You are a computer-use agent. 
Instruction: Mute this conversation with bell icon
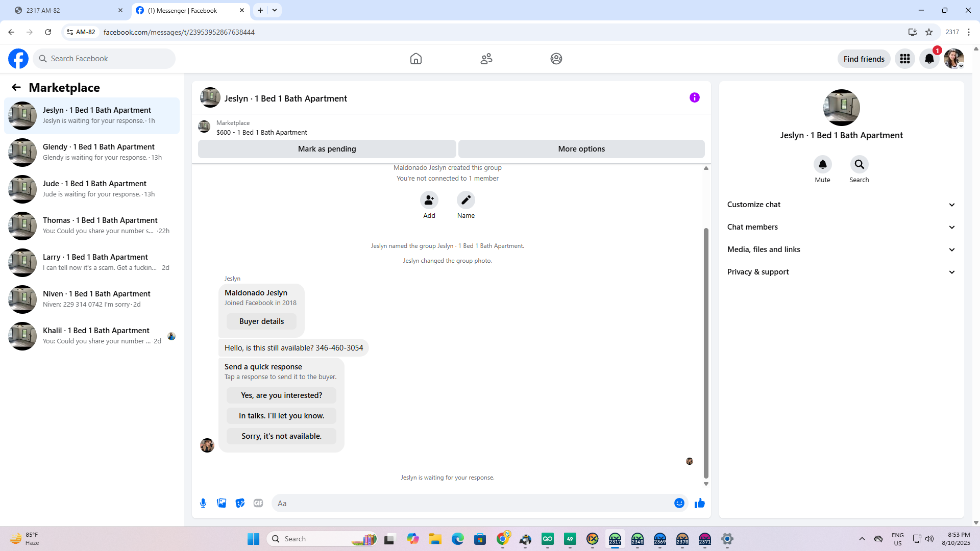822,164
